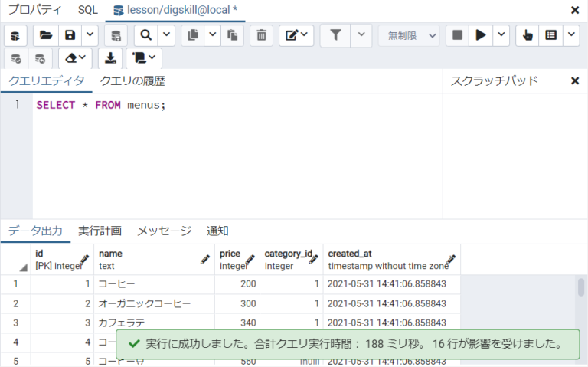The height and width of the screenshot is (367, 588).
Task: Expand the dropdown arrow beside the save icon
Action: [90, 35]
